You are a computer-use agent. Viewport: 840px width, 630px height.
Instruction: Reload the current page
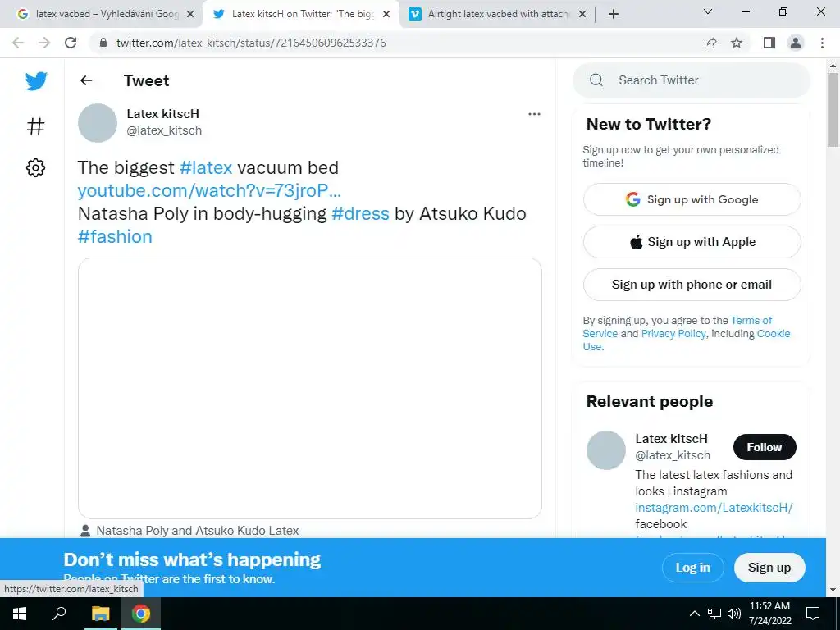coord(71,43)
